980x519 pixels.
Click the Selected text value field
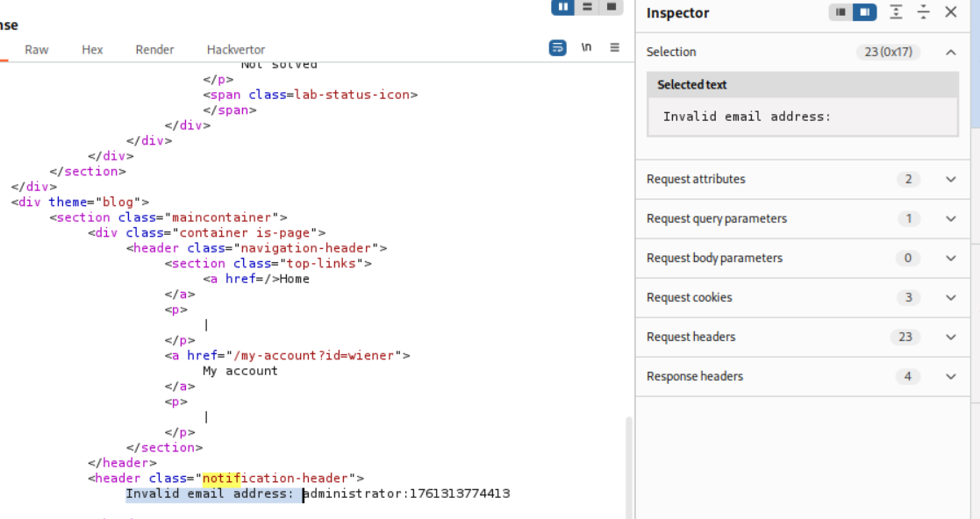pos(802,117)
